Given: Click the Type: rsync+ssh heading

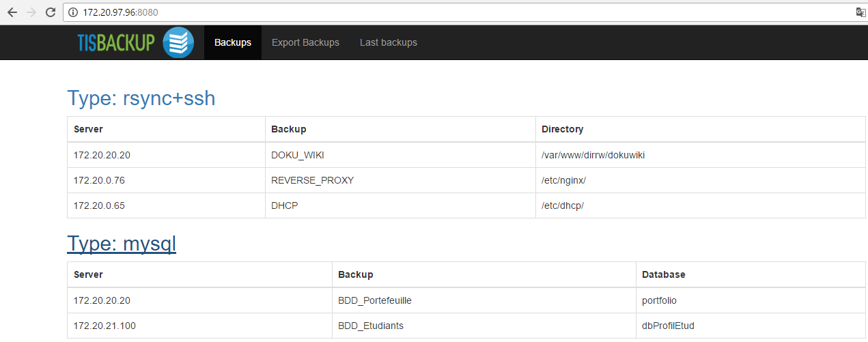Looking at the screenshot, I should pos(141,98).
